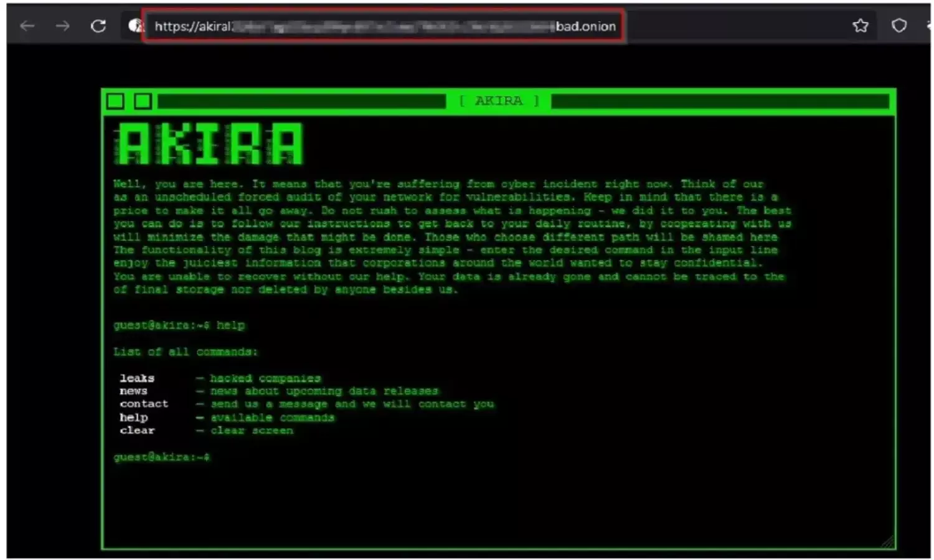Click the second square button in the terminal title bar
This screenshot has height=560, width=934.
[x=143, y=101]
